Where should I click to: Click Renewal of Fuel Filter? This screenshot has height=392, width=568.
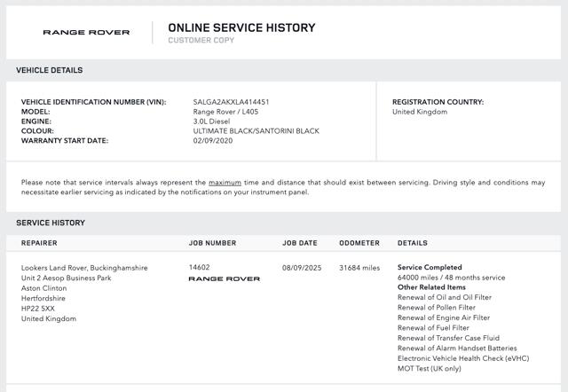click(x=433, y=327)
